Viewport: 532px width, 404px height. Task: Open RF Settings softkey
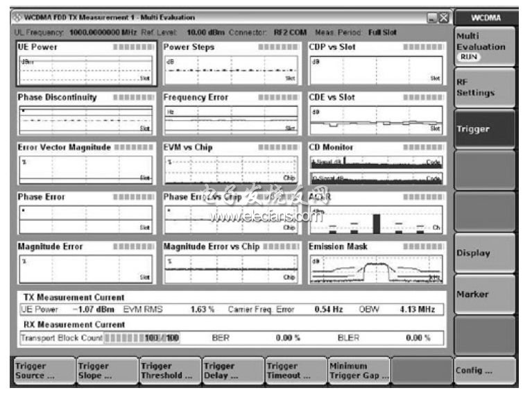(485, 87)
